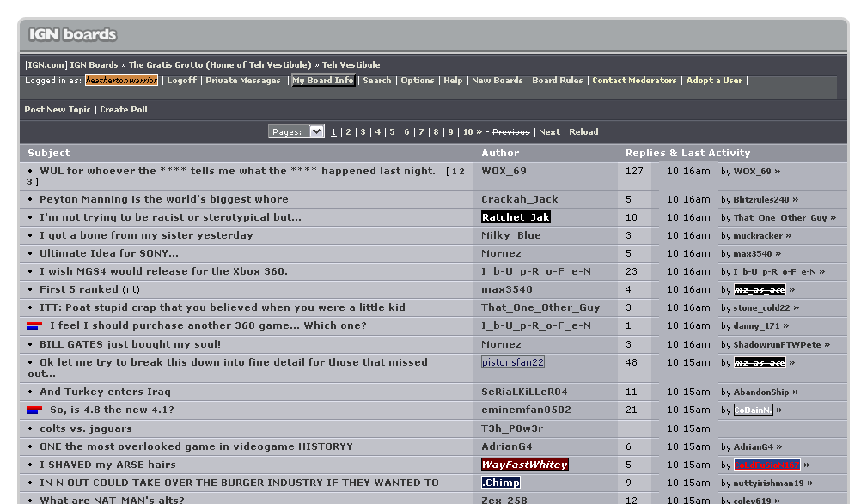867x504 pixels.
Task: View author Milky_Blue profile
Action: click(x=511, y=235)
